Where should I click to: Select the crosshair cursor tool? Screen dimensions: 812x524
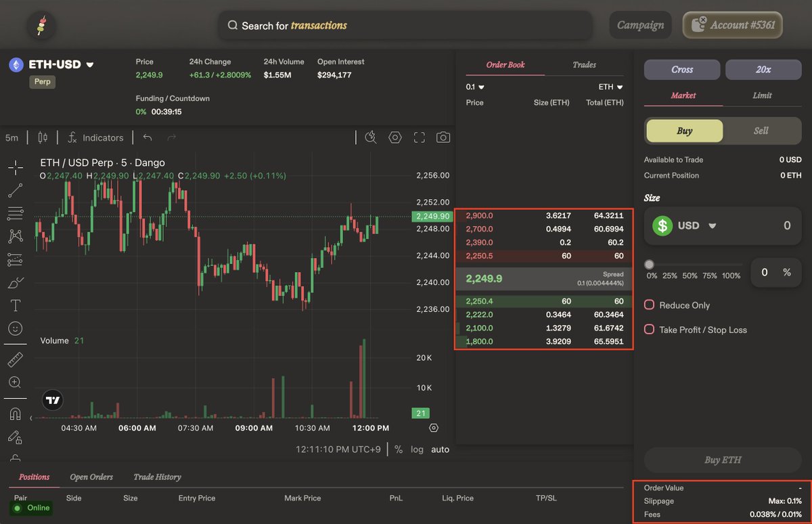15,167
